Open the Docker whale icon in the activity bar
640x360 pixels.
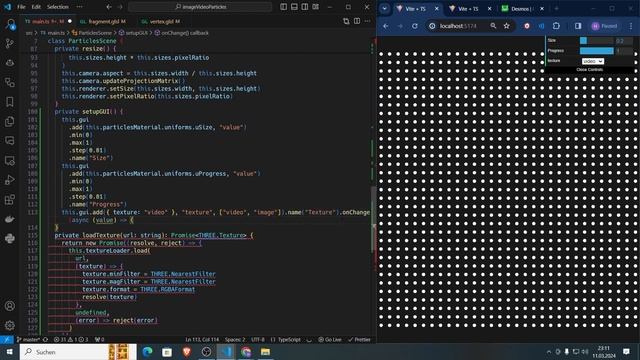tap(10, 219)
